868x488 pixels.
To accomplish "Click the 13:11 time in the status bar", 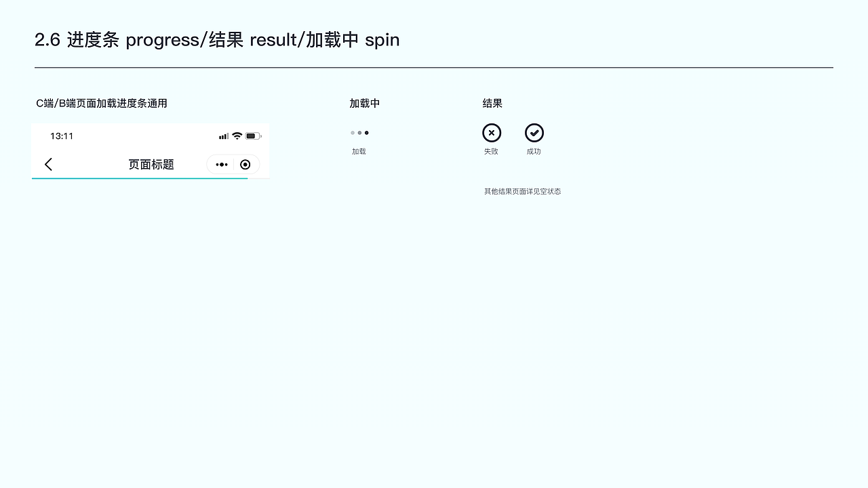I will pyautogui.click(x=62, y=136).
